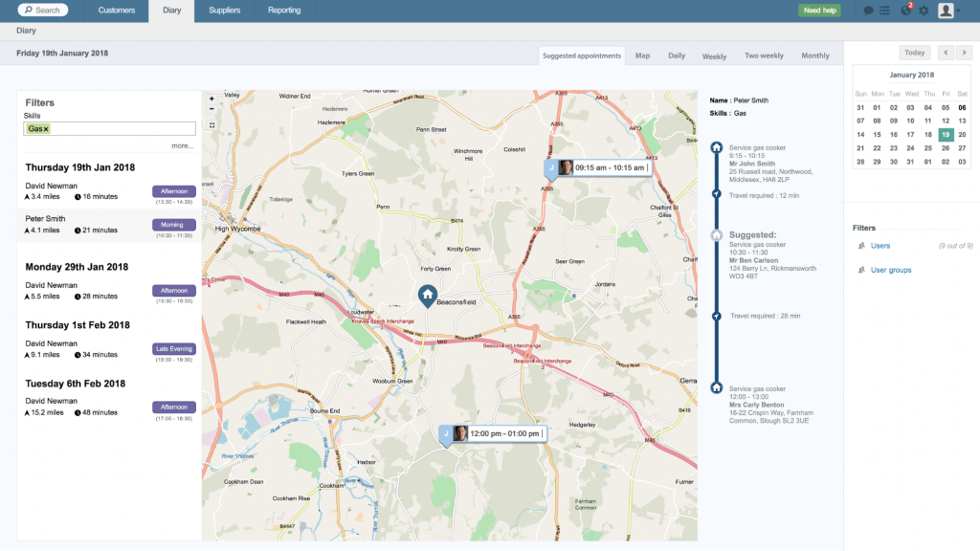Click the Mr Ben Carlson appointment text

pos(754,260)
